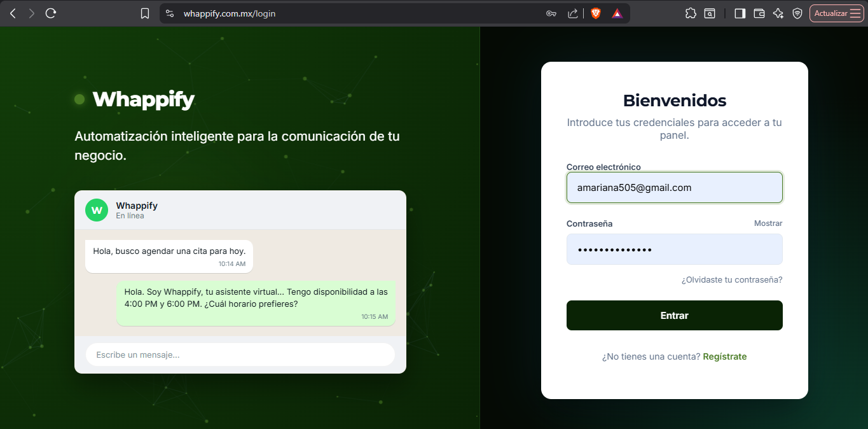Click the green W Whappify chat avatar

pos(97,210)
